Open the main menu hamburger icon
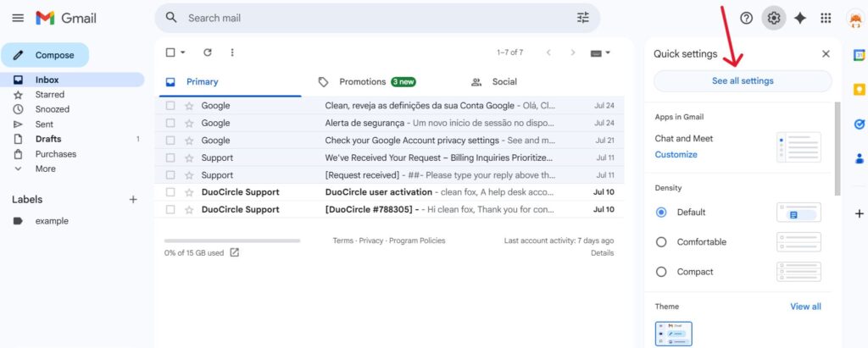The width and height of the screenshot is (868, 348). point(18,18)
